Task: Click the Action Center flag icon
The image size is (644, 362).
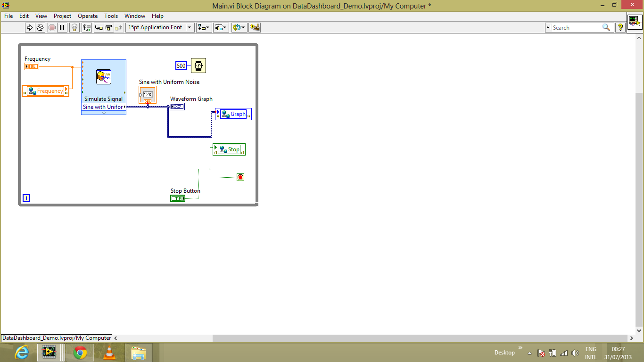Action: click(x=542, y=353)
